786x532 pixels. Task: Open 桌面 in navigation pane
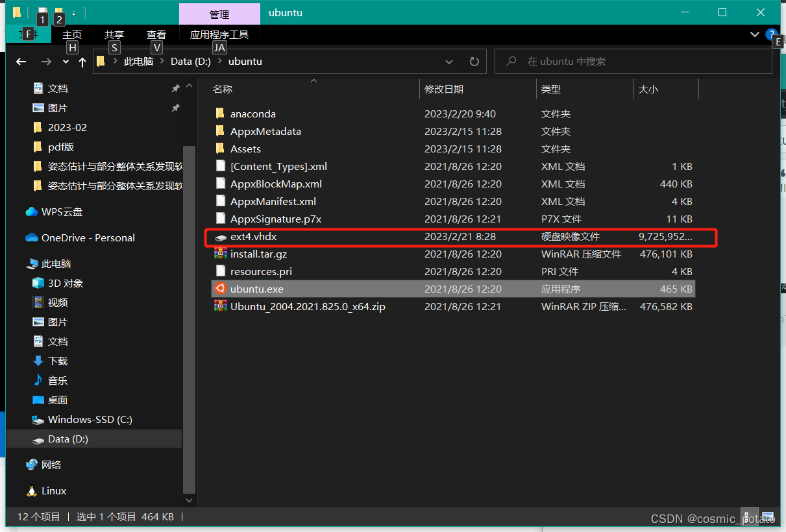[x=50, y=400]
